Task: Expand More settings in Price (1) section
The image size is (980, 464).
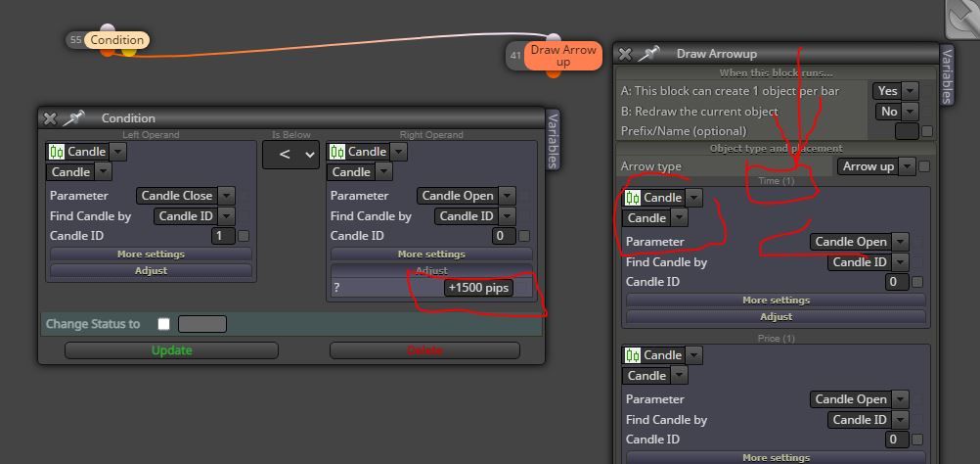Action: click(776, 458)
